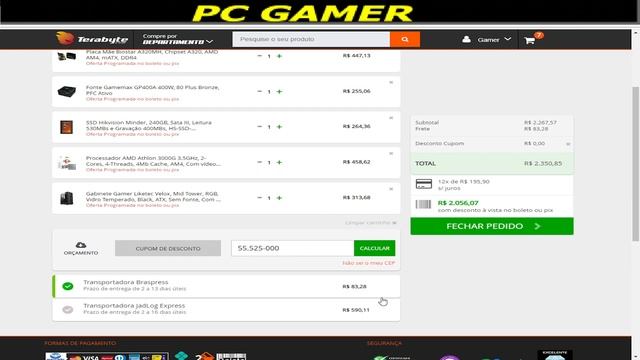Image resolution: width=640 pixels, height=360 pixels.
Task: Remove SSD Hikvision item from cart
Action: [391, 118]
